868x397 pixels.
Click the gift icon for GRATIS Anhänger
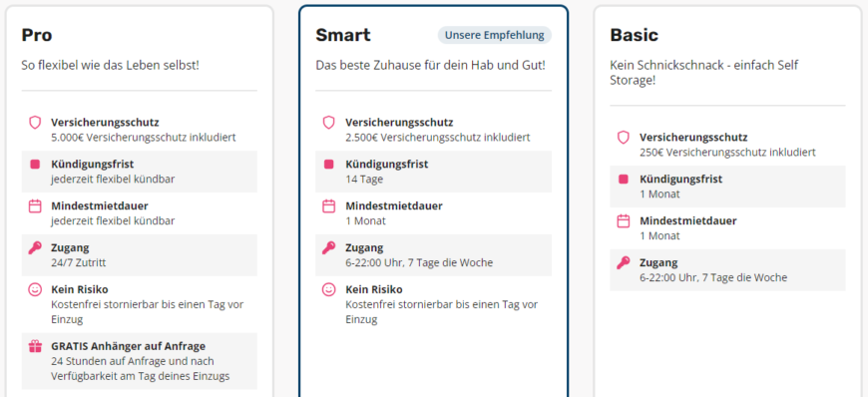coord(35,346)
